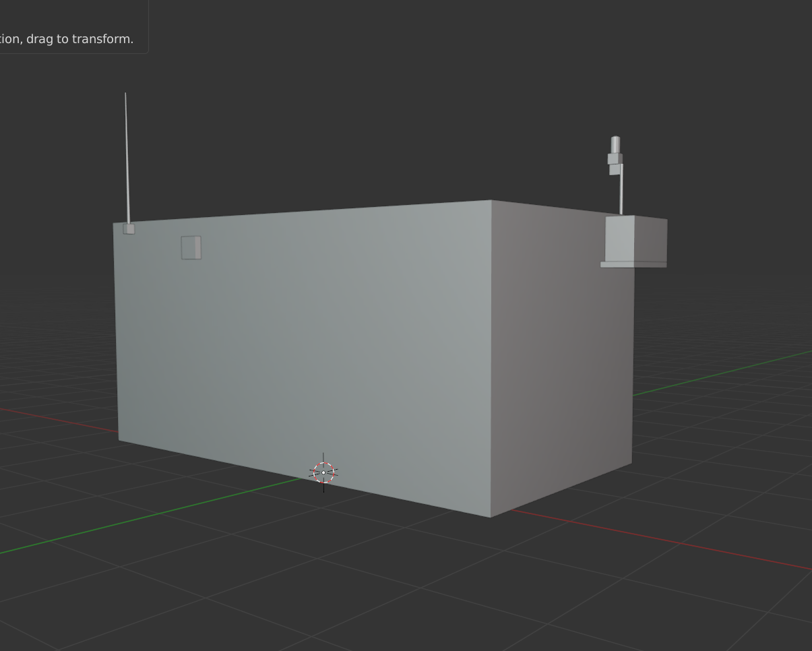
Task: Select the small cube at the antenna base
Action: [129, 229]
